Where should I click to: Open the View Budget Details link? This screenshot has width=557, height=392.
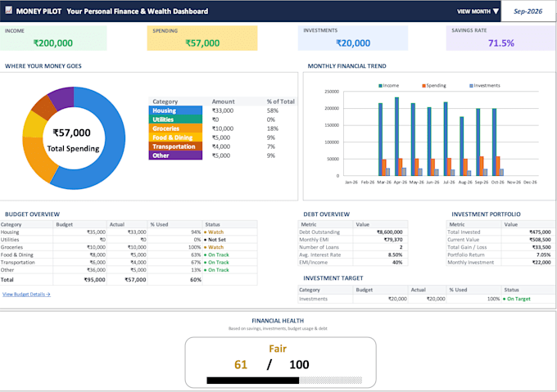click(x=26, y=294)
